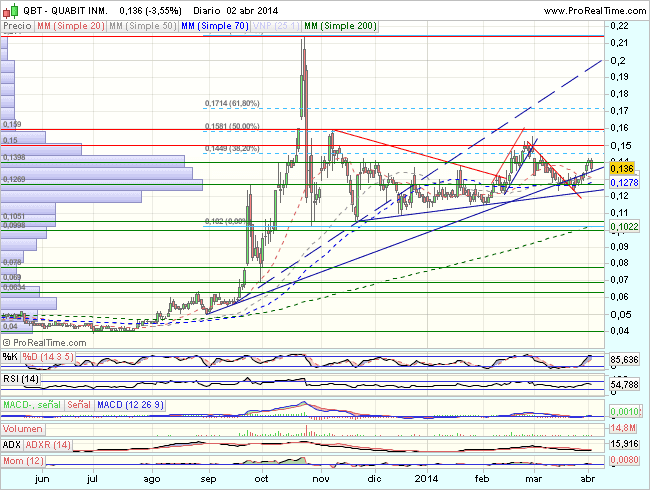This screenshot has width=650, height=490.
Task: Click the 0,04 price axis label
Action: 619,331
